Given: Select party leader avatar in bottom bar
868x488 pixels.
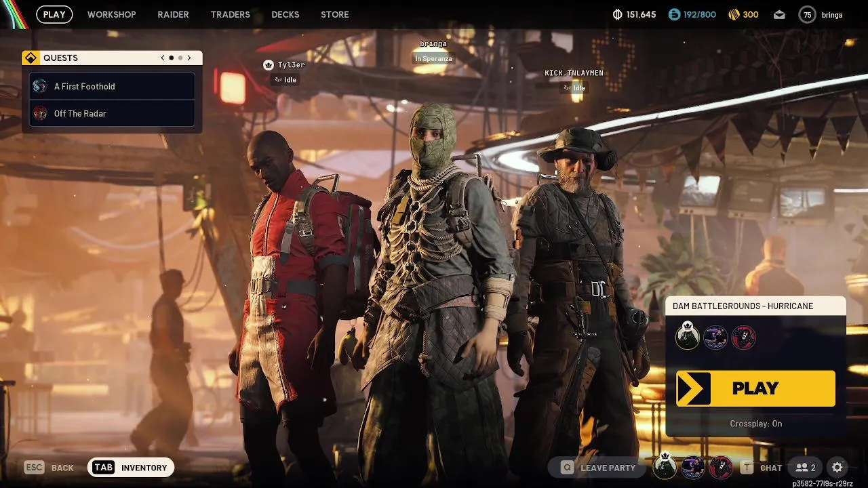Looking at the screenshot, I should (665, 466).
